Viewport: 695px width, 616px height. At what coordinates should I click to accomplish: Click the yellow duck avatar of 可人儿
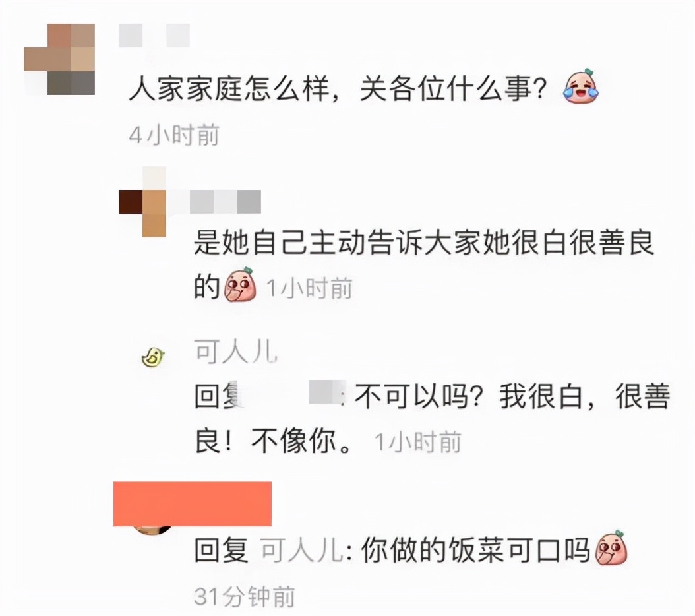pyautogui.click(x=153, y=357)
